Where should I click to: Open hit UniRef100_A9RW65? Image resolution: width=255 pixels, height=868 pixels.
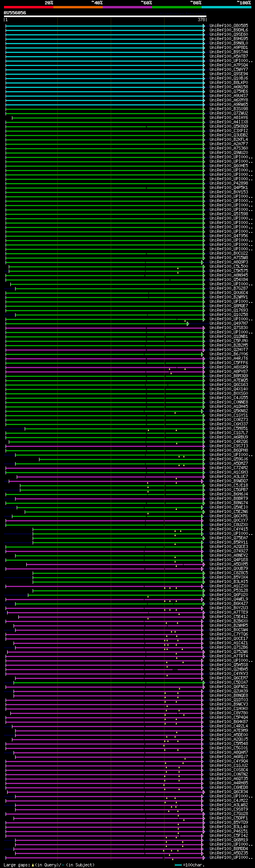coord(229,104)
